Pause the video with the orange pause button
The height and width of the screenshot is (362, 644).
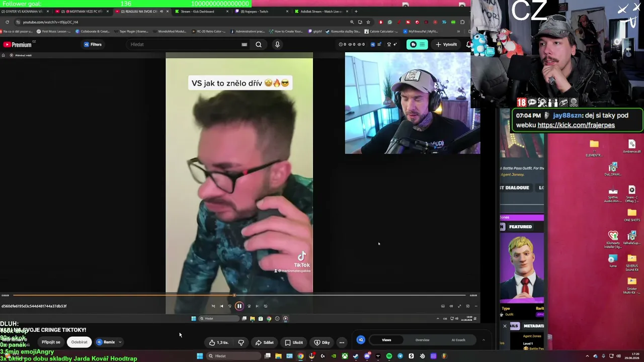(x=239, y=306)
